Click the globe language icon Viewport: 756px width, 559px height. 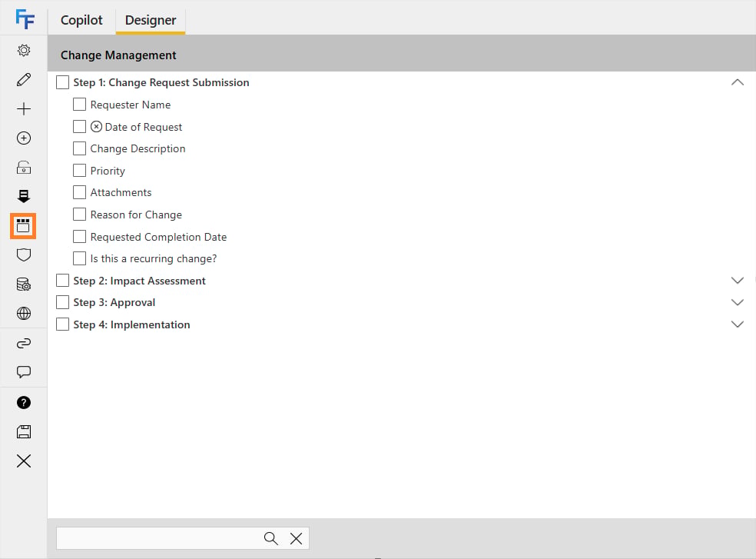click(24, 313)
